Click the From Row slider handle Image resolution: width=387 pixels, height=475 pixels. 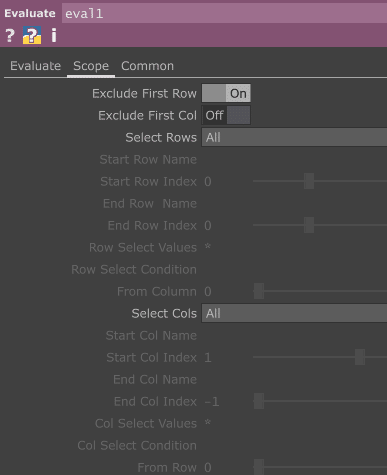coord(259,467)
